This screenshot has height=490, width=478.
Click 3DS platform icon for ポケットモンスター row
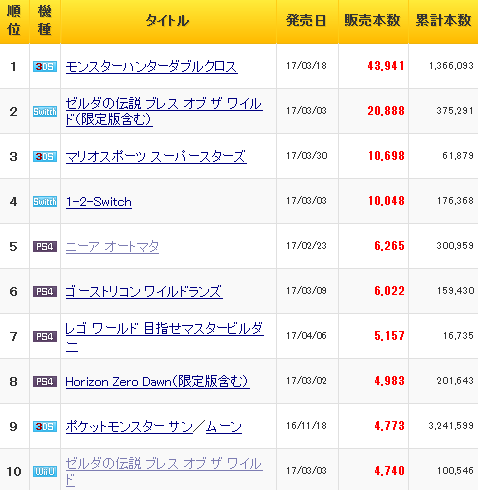pos(45,427)
